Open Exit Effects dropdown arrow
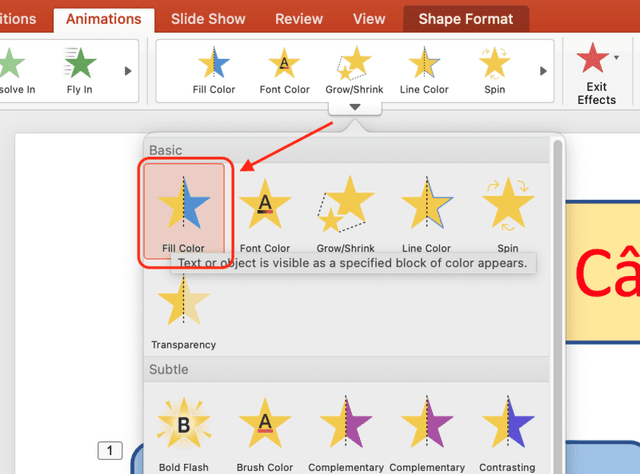The image size is (640, 474). point(616,58)
